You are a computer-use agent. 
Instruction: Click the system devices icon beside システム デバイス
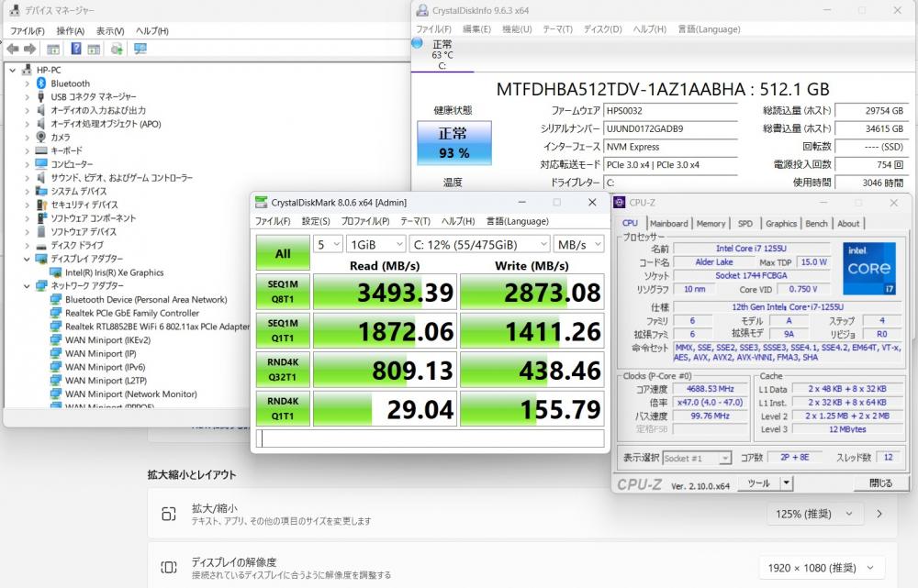41,192
